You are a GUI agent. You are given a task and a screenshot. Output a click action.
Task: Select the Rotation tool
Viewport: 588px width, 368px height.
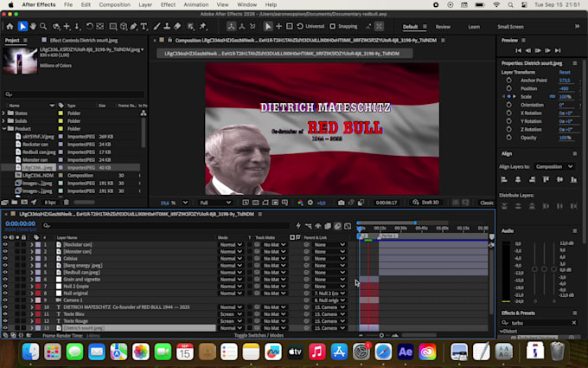(89, 26)
